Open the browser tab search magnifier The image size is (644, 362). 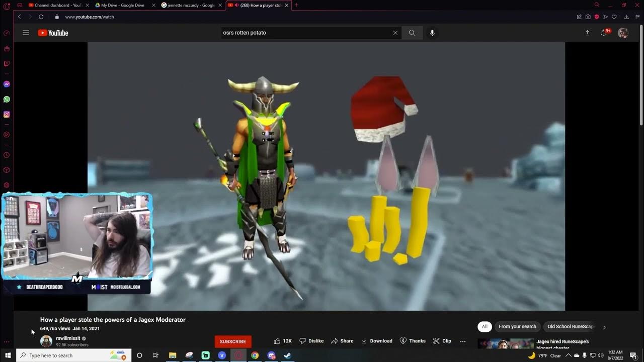pyautogui.click(x=597, y=5)
